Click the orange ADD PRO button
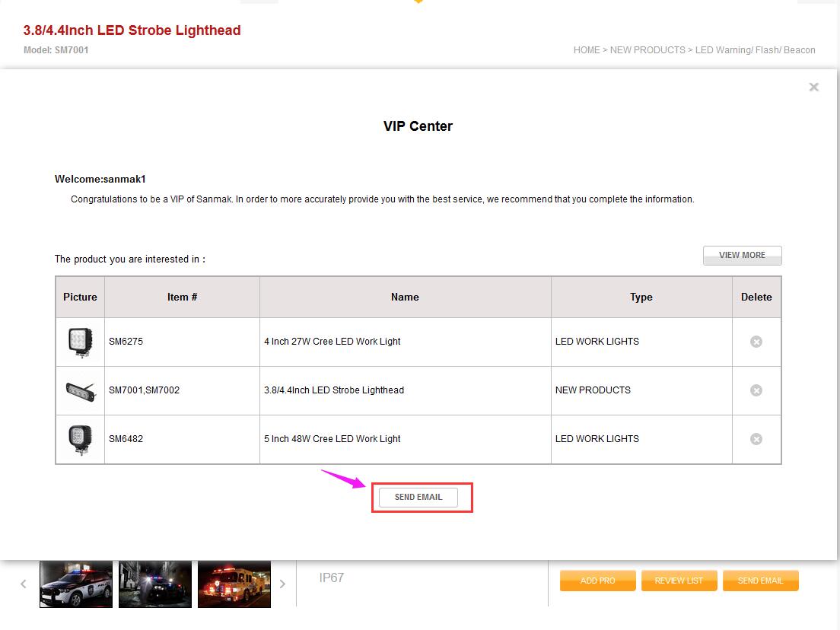 pos(598,581)
